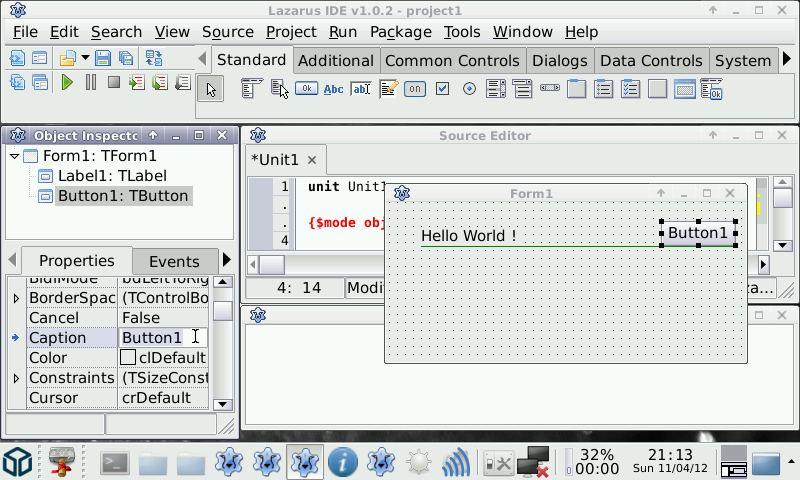Pick the TRadioButton component icon

point(469,89)
